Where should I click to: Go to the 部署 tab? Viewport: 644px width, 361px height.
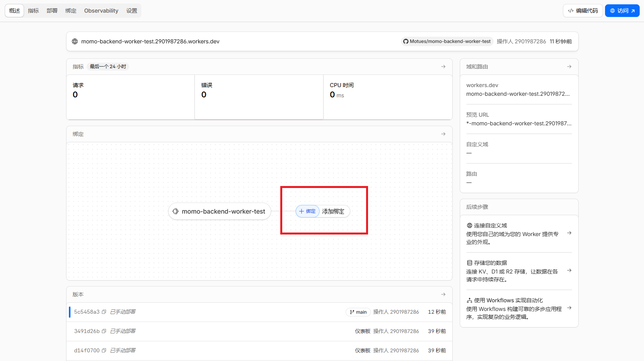coord(52,11)
